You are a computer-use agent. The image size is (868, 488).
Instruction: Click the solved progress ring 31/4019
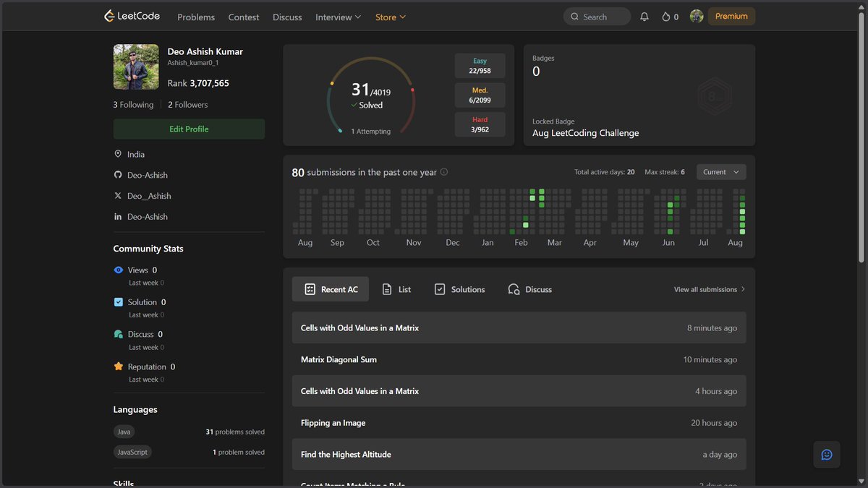click(x=370, y=95)
